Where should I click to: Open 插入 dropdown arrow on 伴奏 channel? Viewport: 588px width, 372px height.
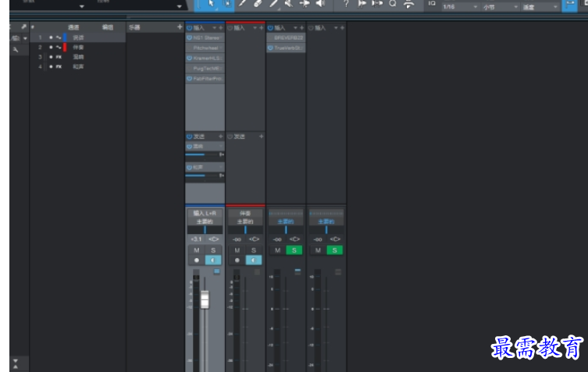[255, 28]
